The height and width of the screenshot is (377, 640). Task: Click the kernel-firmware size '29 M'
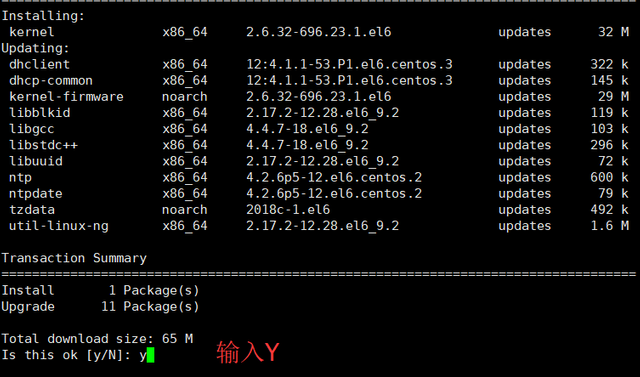[x=613, y=97]
